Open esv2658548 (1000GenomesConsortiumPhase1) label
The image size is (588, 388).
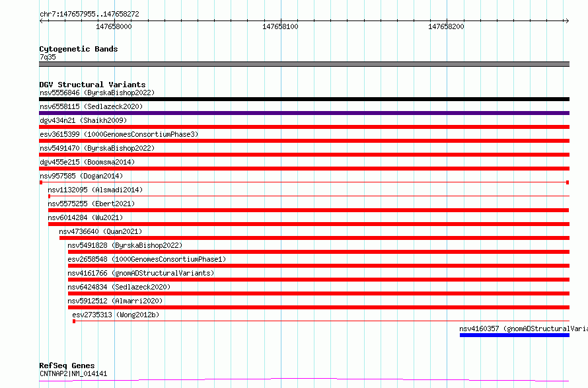[x=147, y=259]
